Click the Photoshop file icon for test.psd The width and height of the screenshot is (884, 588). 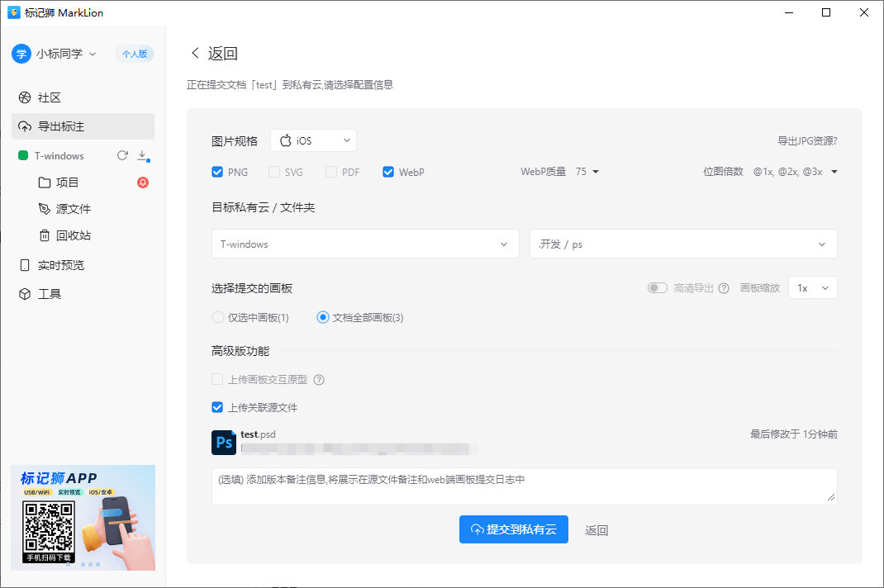[223, 443]
